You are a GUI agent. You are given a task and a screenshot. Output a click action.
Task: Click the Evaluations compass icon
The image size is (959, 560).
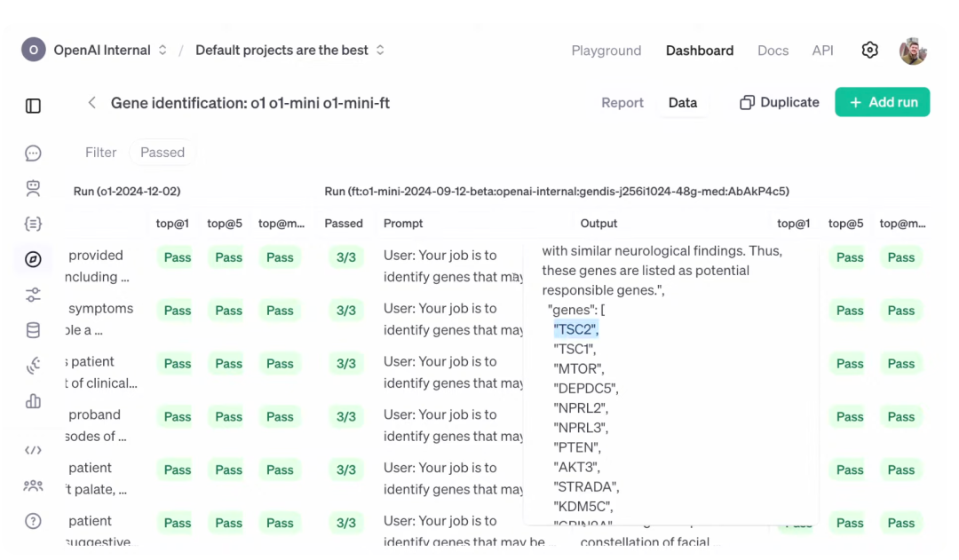[x=33, y=259]
